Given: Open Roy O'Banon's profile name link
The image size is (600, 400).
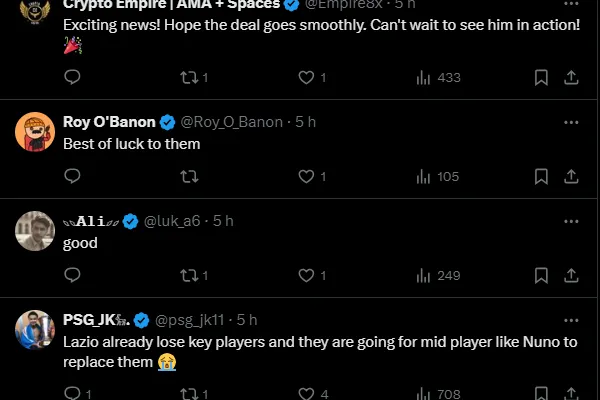Looking at the screenshot, I should pos(109,122).
